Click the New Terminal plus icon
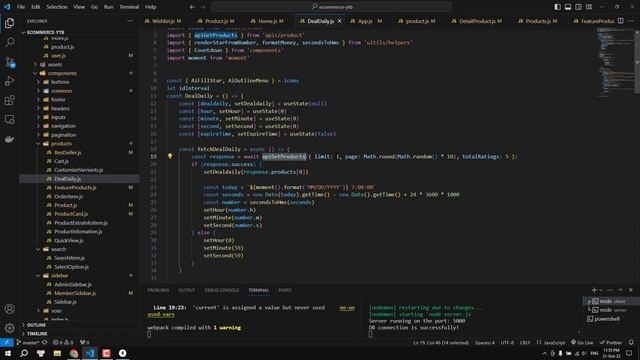The height and width of the screenshot is (360, 640). tap(594, 290)
